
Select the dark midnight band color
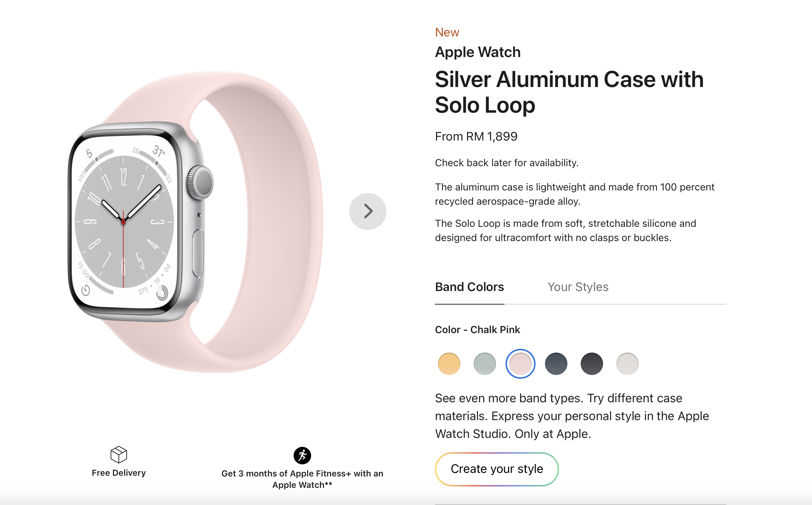click(x=592, y=364)
